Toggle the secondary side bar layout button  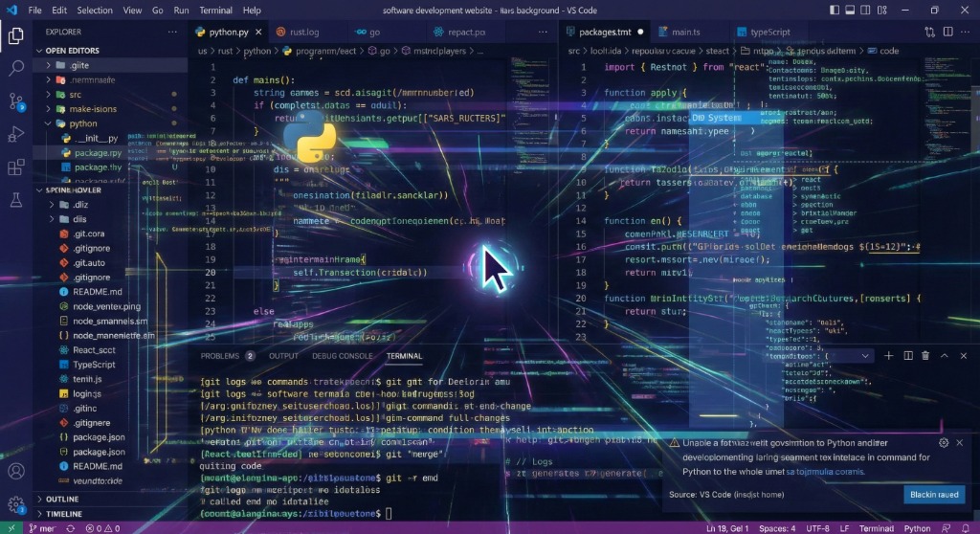pos(865,10)
